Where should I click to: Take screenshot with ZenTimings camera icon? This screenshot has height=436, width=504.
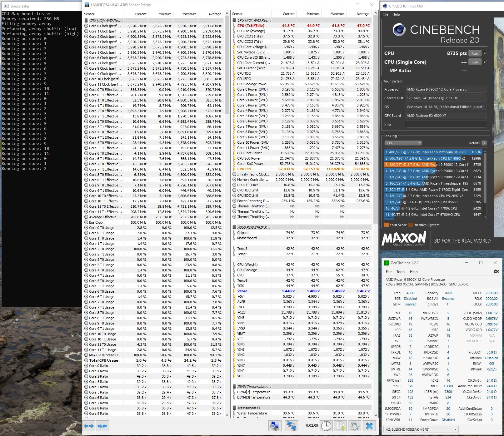(x=497, y=271)
